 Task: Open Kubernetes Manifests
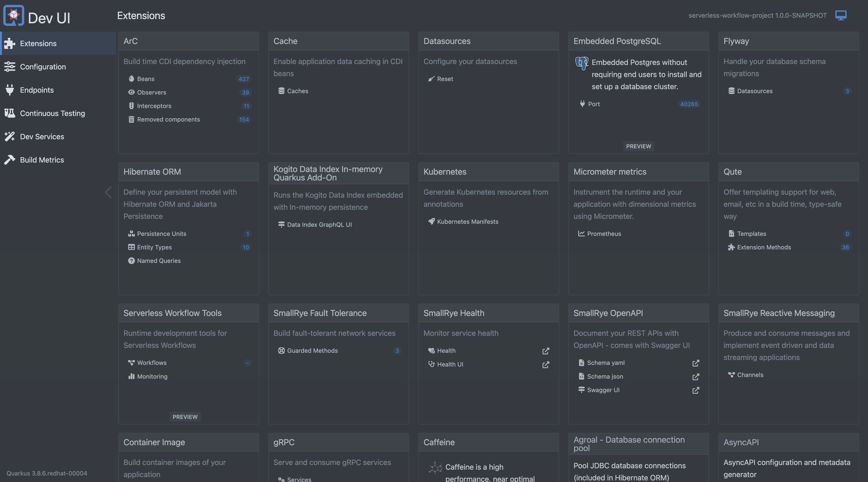tap(468, 221)
